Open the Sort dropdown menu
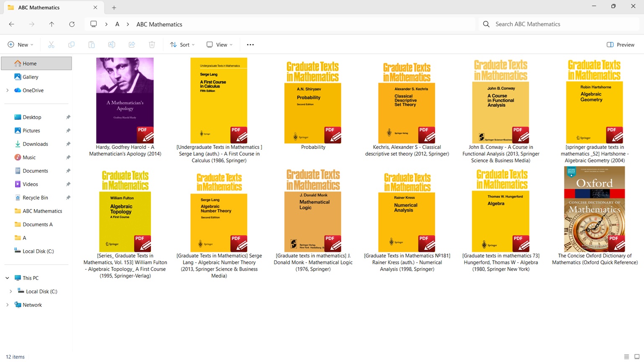The image size is (644, 362). [182, 45]
